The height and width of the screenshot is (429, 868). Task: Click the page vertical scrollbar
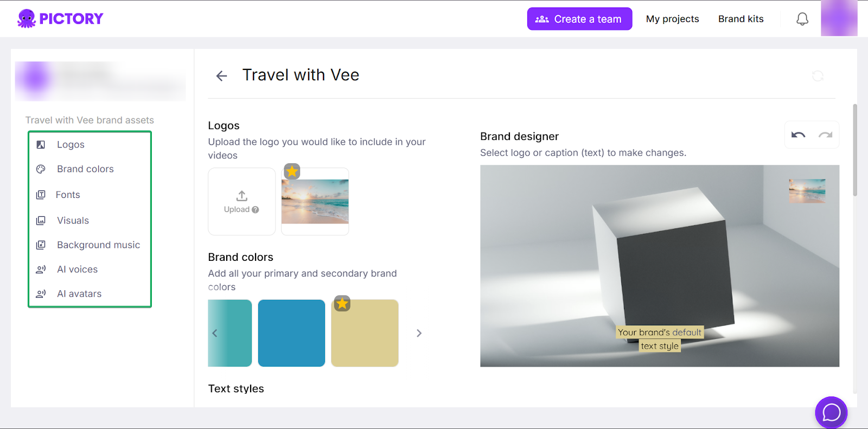pos(855,150)
